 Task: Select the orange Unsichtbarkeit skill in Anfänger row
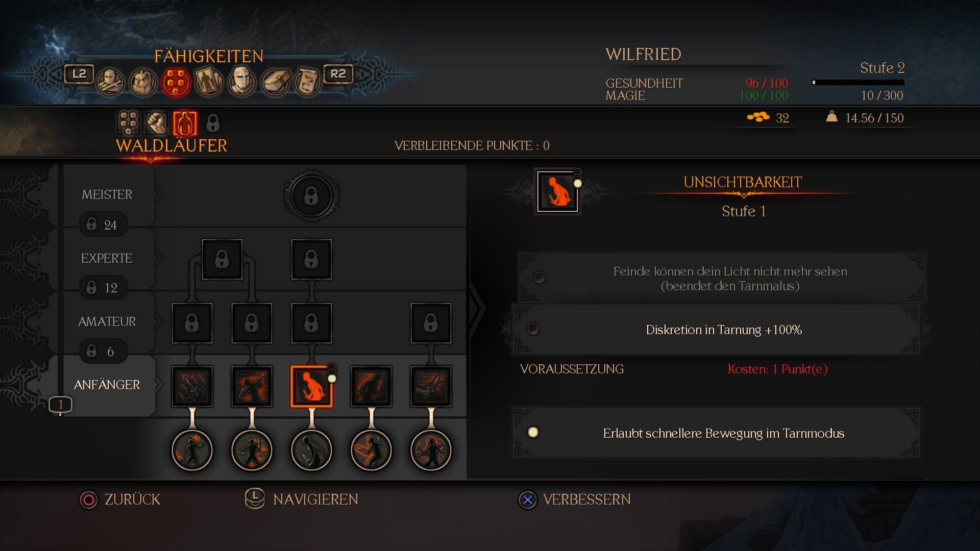[311, 386]
